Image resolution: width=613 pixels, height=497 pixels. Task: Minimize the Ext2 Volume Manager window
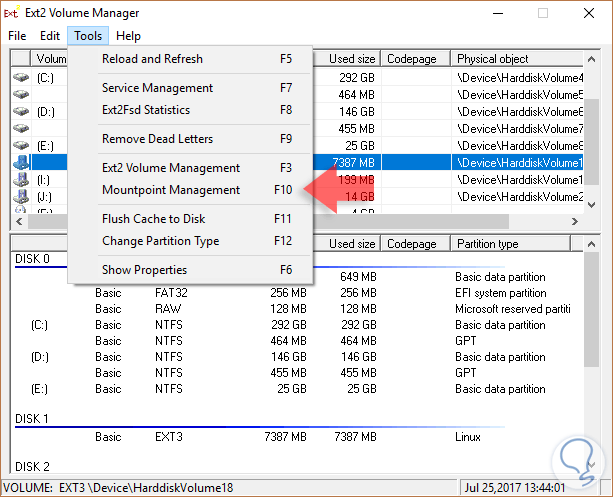(498, 13)
